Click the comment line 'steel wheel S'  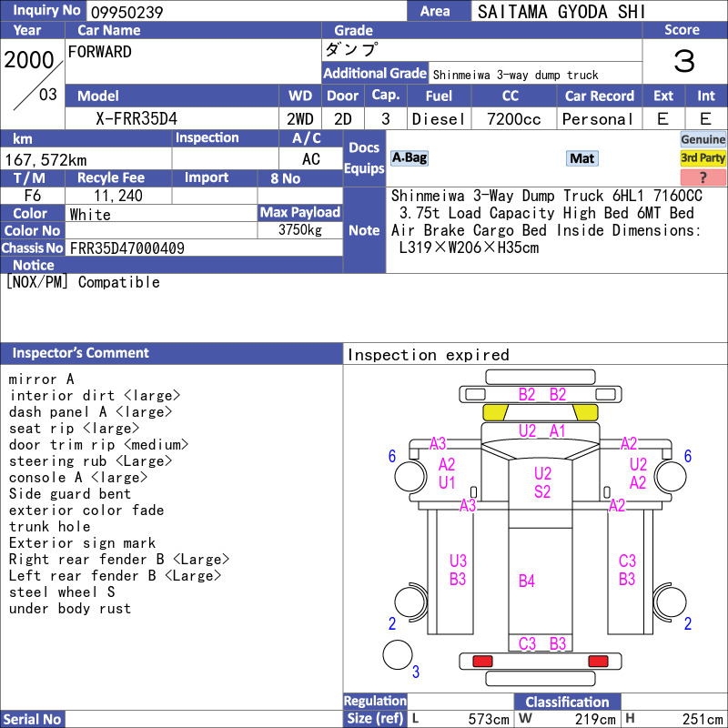coord(62,592)
